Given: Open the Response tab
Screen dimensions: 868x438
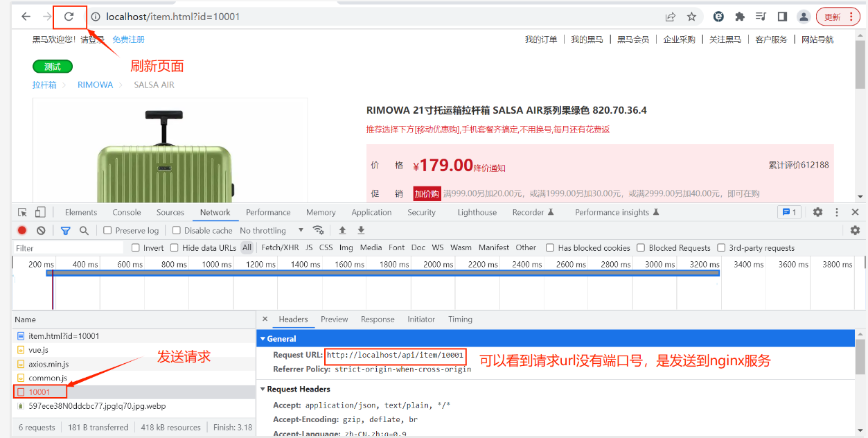Looking at the screenshot, I should pos(378,319).
